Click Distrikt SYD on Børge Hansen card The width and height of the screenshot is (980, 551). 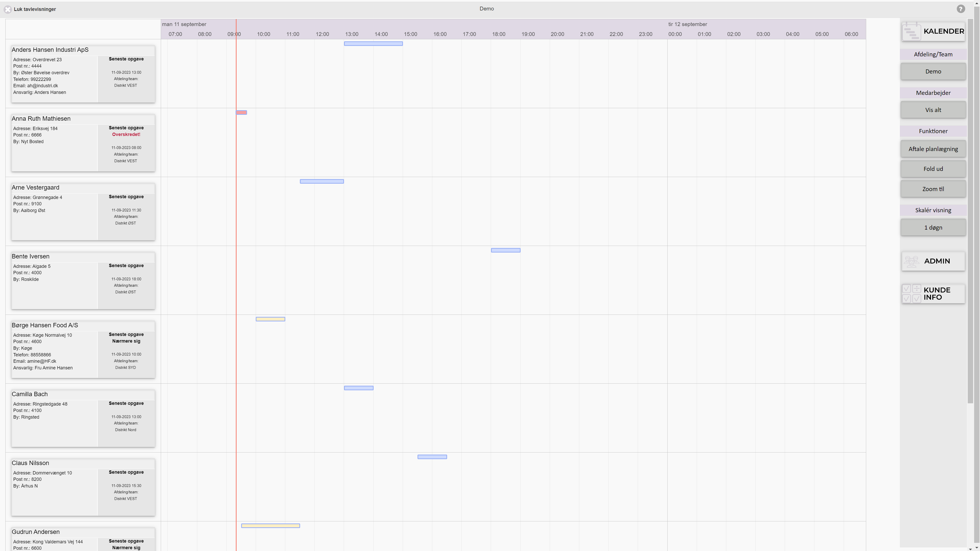click(126, 368)
